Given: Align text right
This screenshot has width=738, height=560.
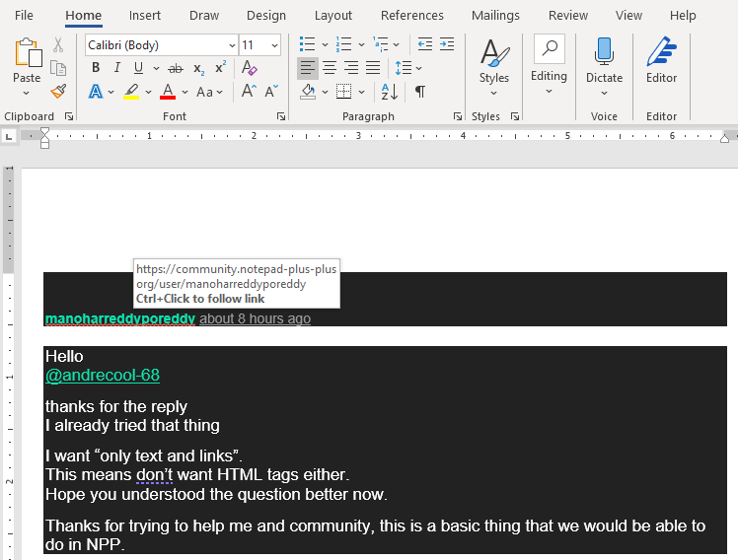Looking at the screenshot, I should click(351, 68).
